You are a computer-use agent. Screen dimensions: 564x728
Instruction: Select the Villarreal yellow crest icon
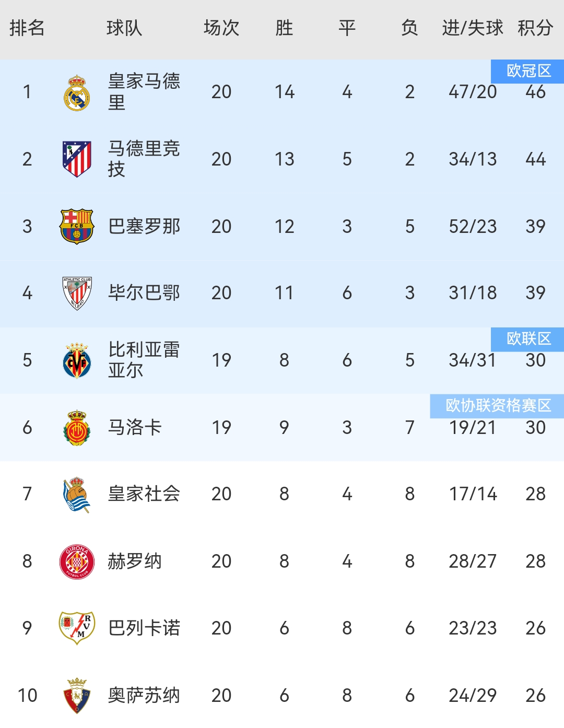77,360
